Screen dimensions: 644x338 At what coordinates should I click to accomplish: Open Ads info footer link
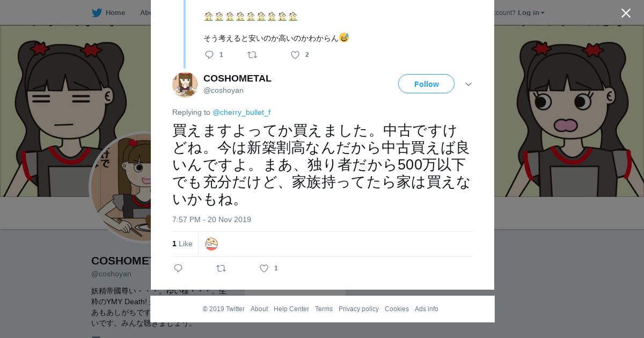427,309
